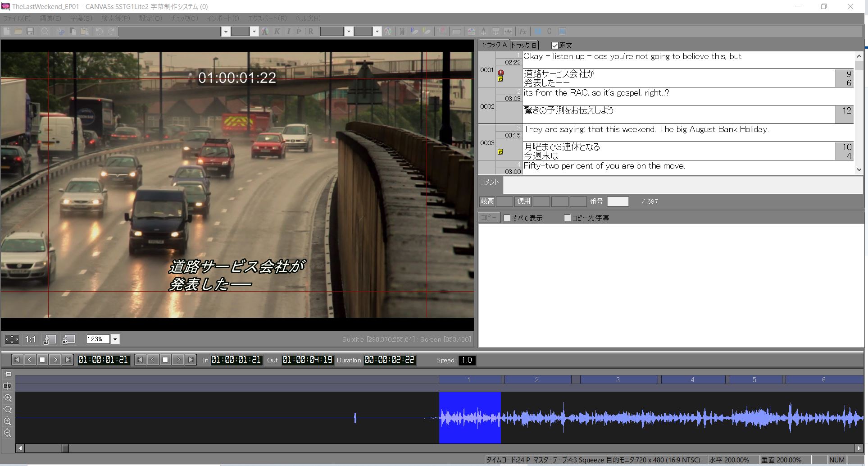Jump to the first frame in the left transport group
This screenshot has height=466, width=868.
(17, 360)
